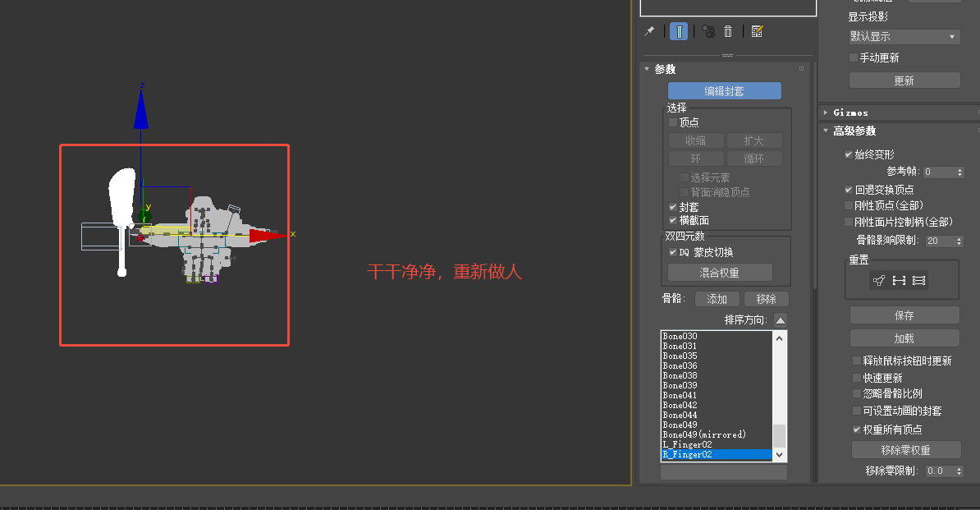Click the trash remove modifier icon
This screenshot has width=980, height=510.
click(728, 31)
